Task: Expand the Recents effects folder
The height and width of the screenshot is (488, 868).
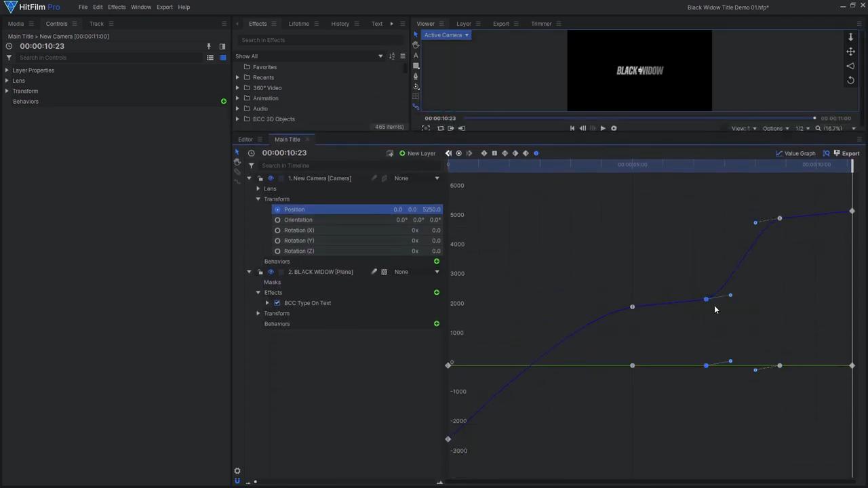Action: pos(237,77)
